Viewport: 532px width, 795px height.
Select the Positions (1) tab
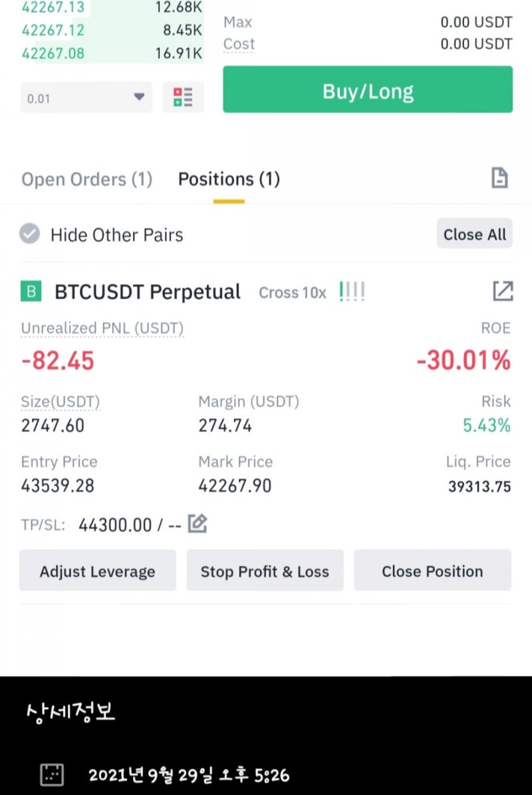[229, 180]
